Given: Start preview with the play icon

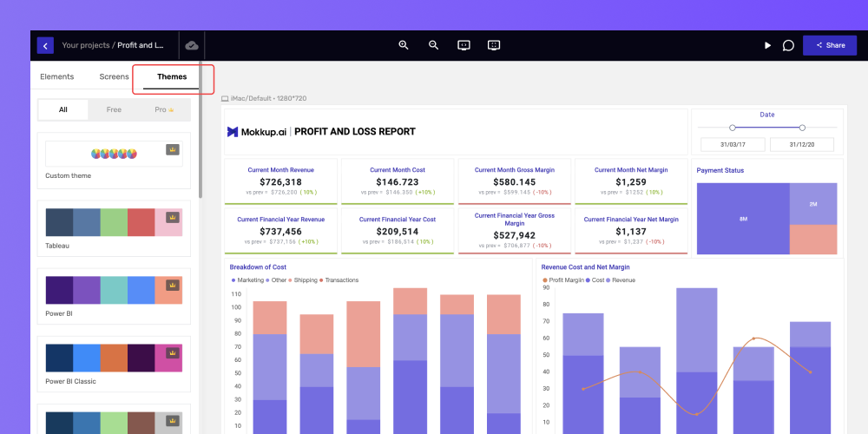Looking at the screenshot, I should (x=768, y=45).
